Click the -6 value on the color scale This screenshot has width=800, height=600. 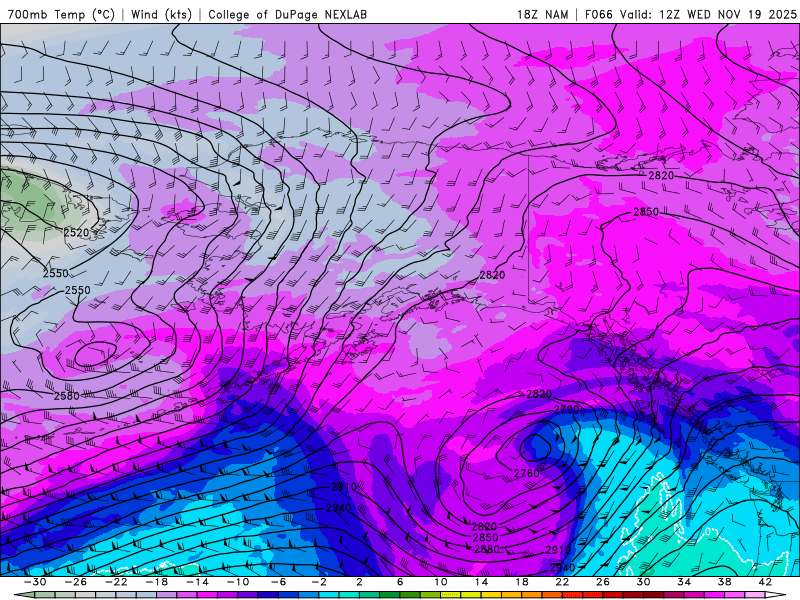pyautogui.click(x=278, y=582)
